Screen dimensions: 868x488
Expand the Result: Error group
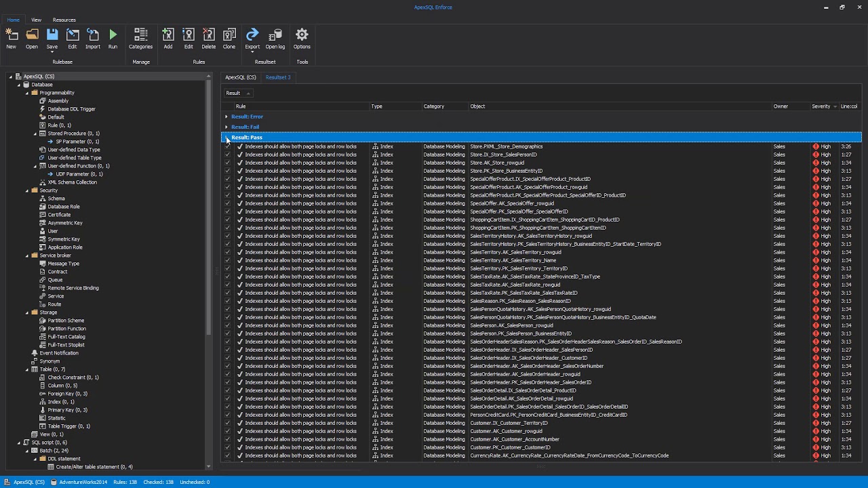tap(226, 117)
